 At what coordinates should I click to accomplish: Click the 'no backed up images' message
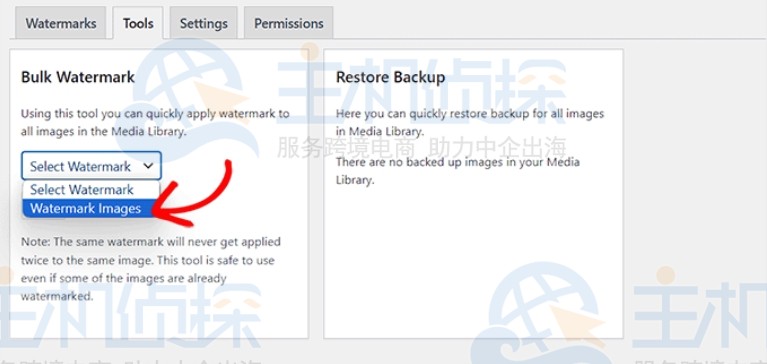pyautogui.click(x=457, y=171)
